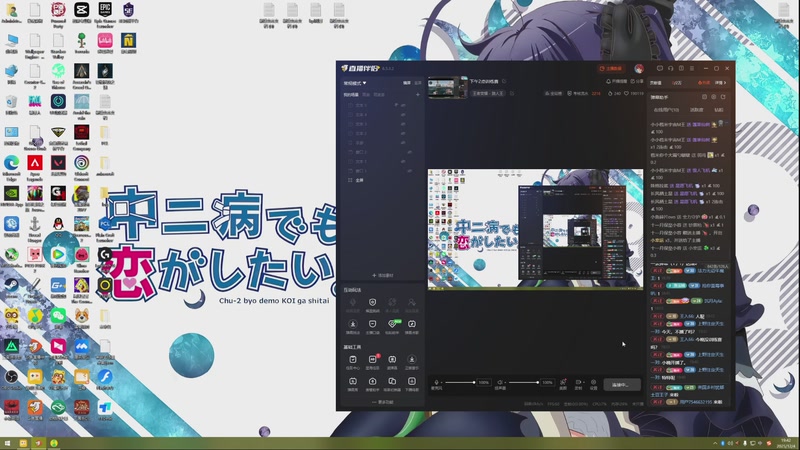This screenshot has height=450, width=800.
Task: Open the orange 主播数据 button
Action: pyautogui.click(x=611, y=68)
